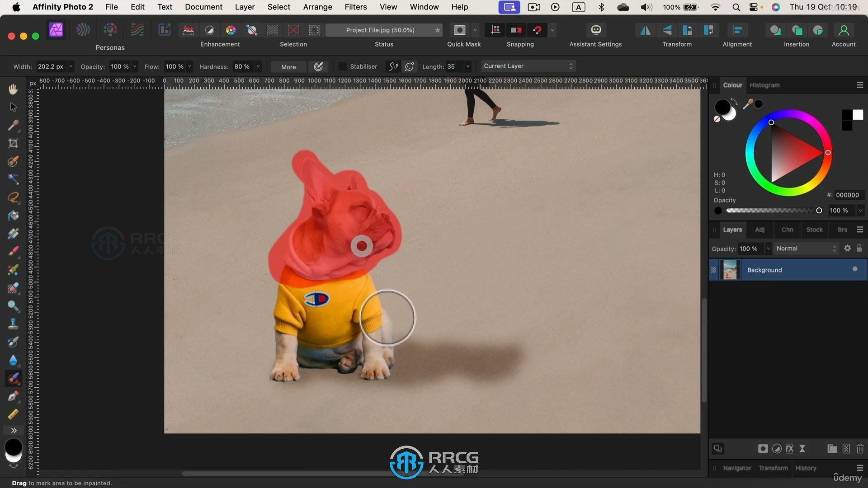Image resolution: width=868 pixels, height=488 pixels.
Task: Switch to the History tab
Action: click(x=806, y=468)
